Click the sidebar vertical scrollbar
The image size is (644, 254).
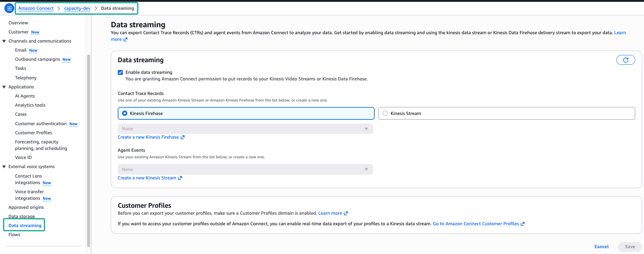click(88, 151)
